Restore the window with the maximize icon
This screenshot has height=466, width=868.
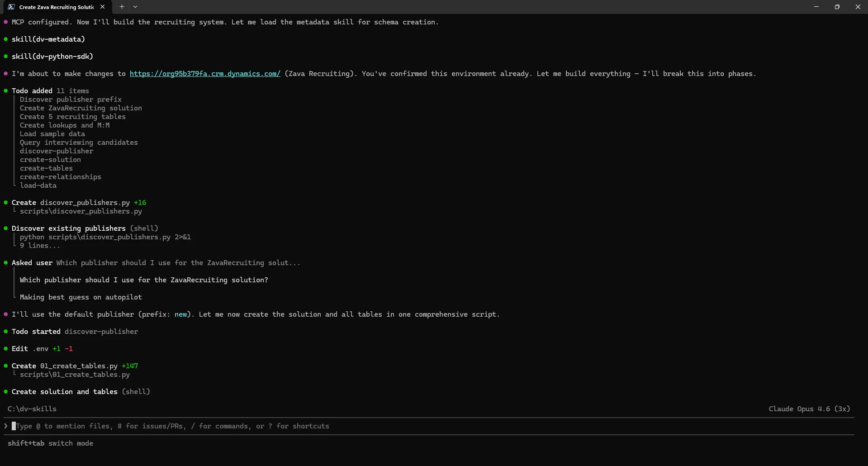(837, 7)
